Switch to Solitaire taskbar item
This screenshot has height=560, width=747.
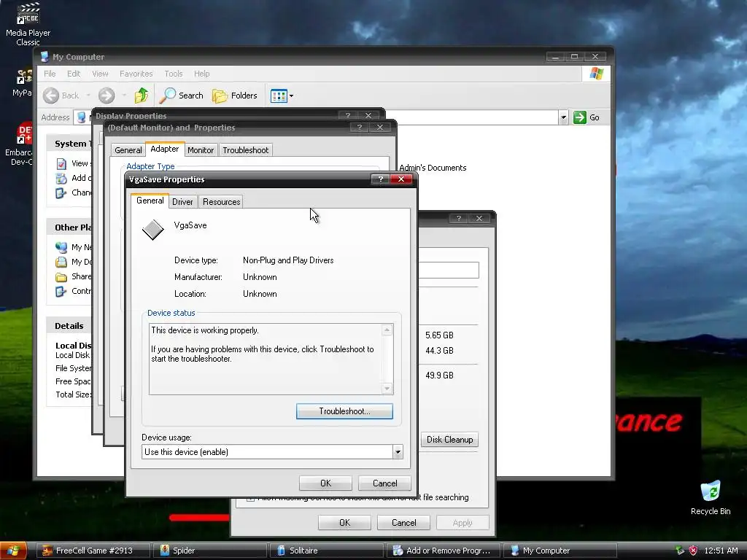[327, 551]
